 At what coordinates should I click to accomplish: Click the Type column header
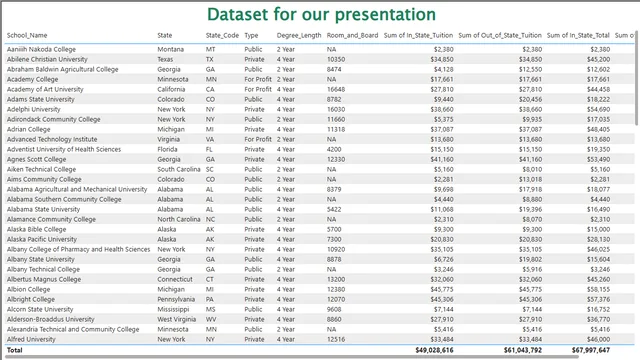[251, 36]
